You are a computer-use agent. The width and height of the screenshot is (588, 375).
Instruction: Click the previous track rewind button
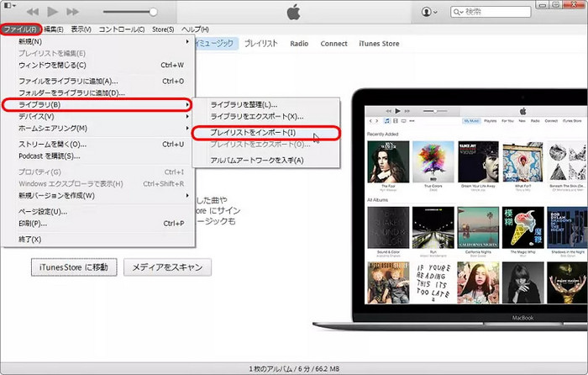coord(33,12)
